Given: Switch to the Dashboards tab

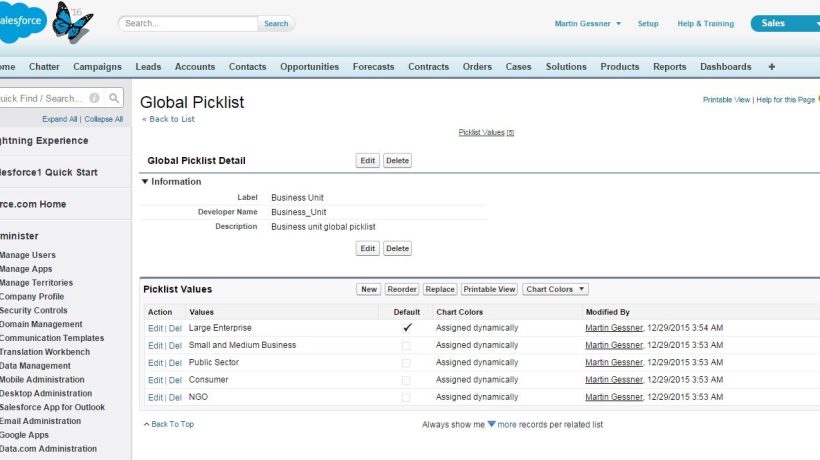Looking at the screenshot, I should 725,67.
